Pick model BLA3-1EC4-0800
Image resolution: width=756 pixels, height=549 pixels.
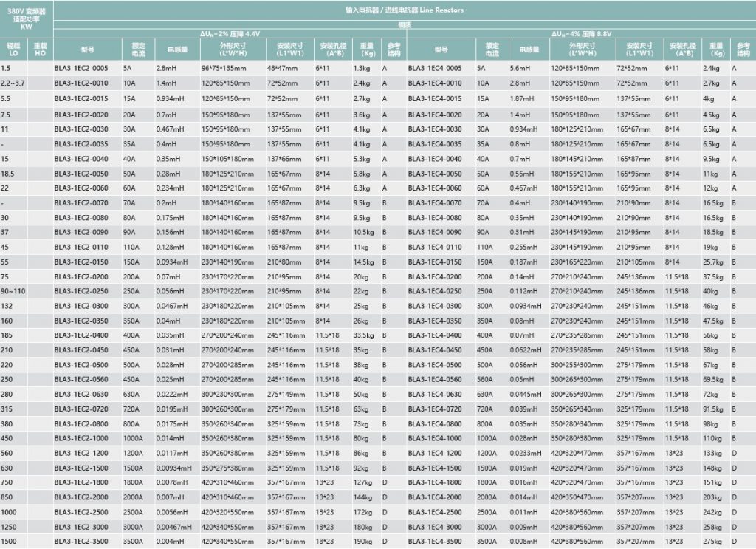point(434,424)
